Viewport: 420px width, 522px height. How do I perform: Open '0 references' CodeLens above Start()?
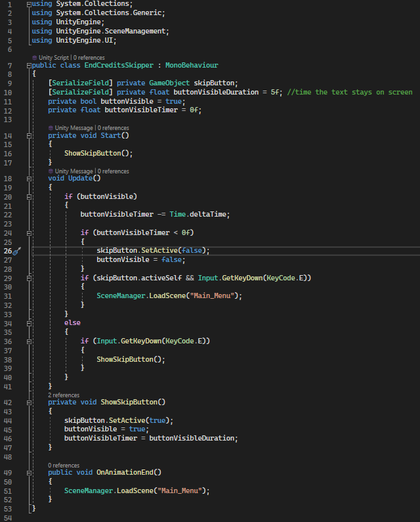point(113,128)
